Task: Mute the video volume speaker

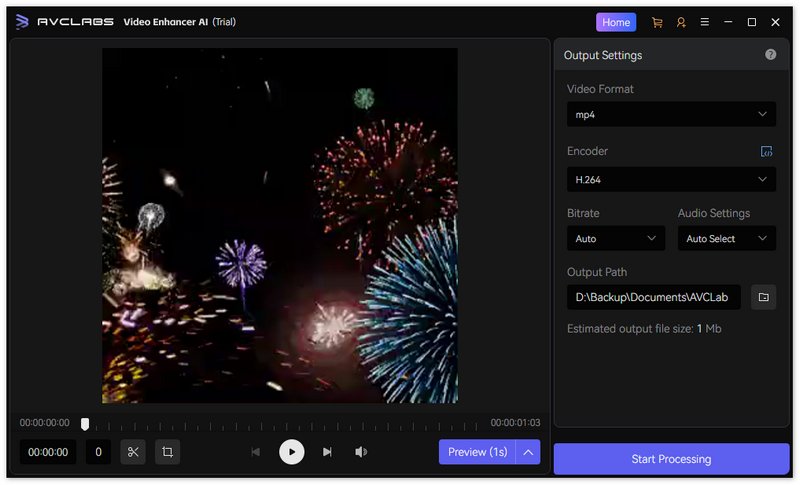Action: click(361, 452)
